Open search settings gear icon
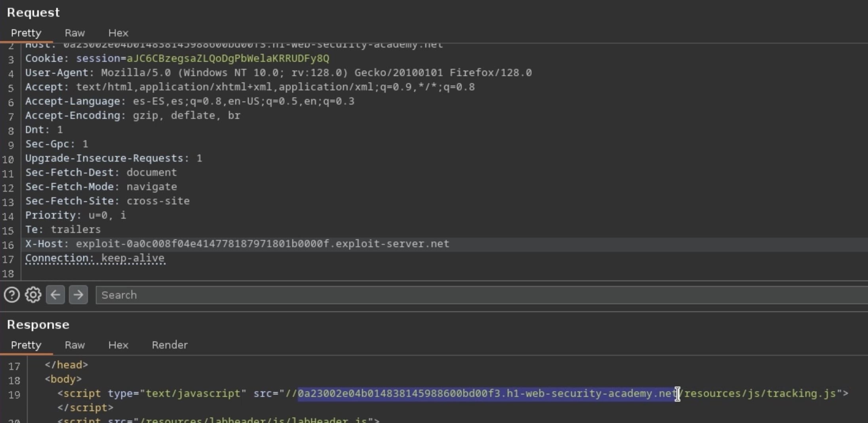868x423 pixels. tap(33, 295)
